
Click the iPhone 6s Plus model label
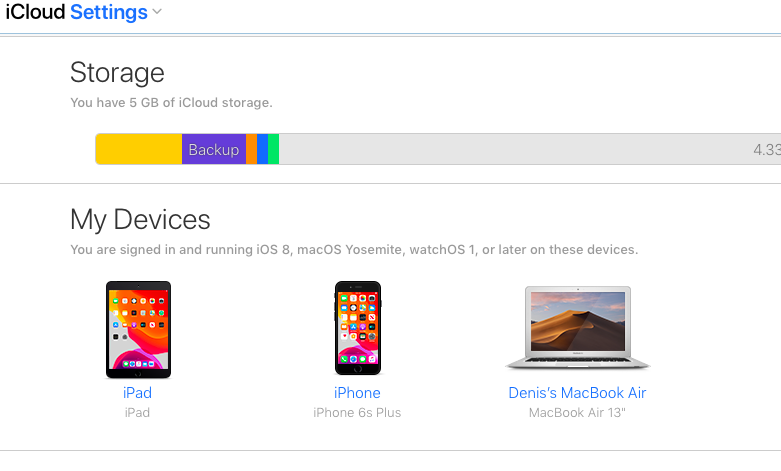(x=357, y=413)
